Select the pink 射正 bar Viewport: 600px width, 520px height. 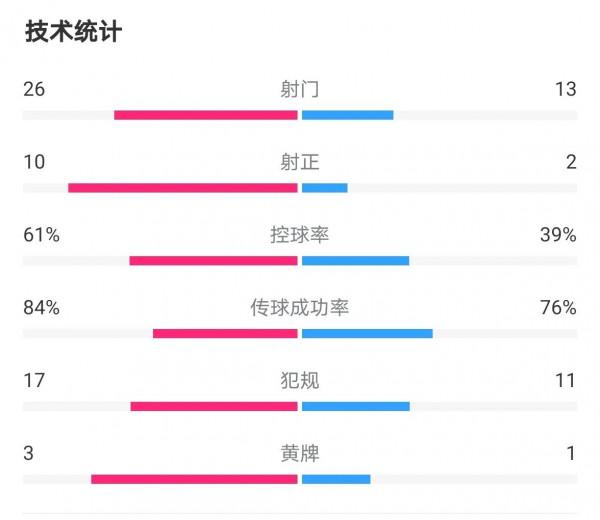pos(183,188)
